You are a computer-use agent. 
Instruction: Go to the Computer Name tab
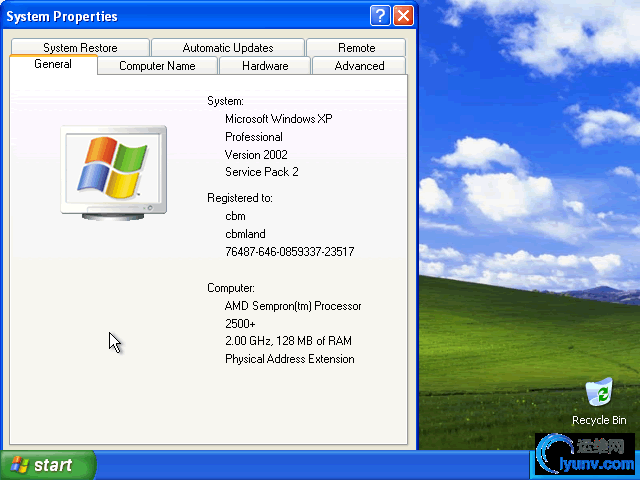coord(157,66)
